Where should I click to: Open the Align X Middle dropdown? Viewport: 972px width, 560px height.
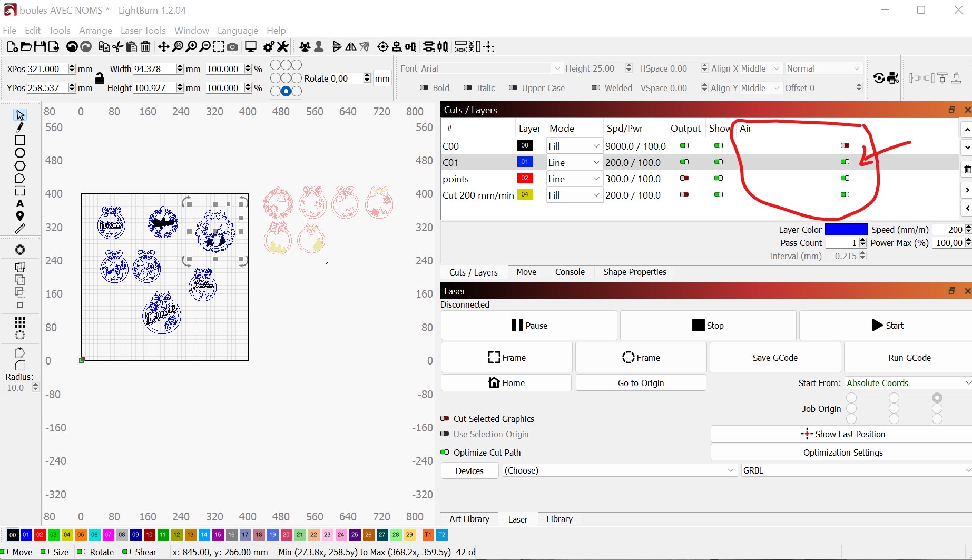(x=760, y=68)
